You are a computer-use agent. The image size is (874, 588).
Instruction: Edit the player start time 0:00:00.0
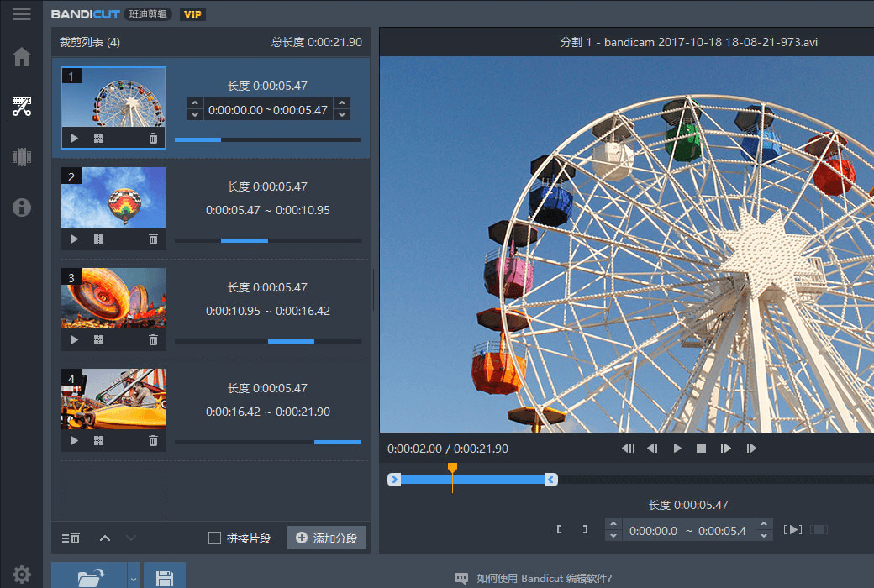653,531
